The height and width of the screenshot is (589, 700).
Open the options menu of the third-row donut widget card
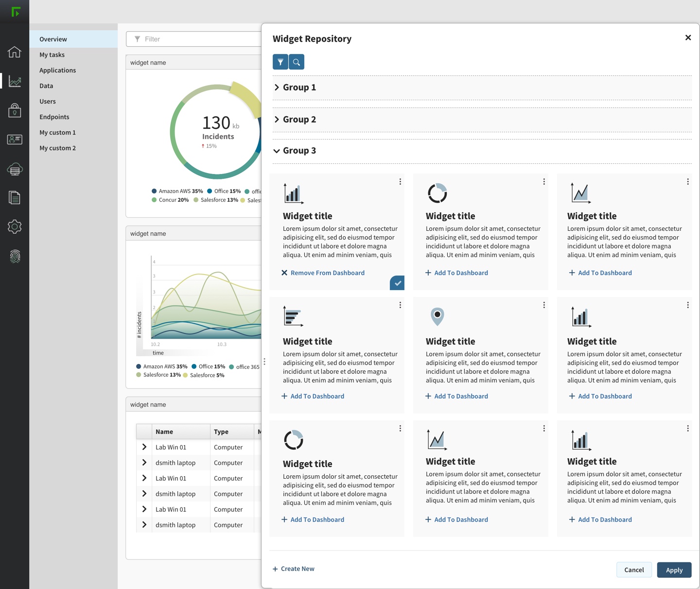400,429
